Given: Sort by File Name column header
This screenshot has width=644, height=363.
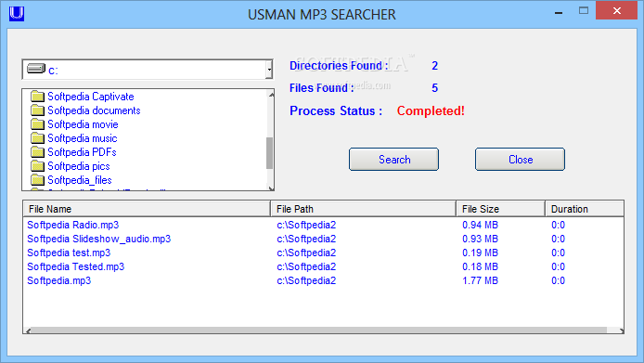Looking at the screenshot, I should click(147, 209).
